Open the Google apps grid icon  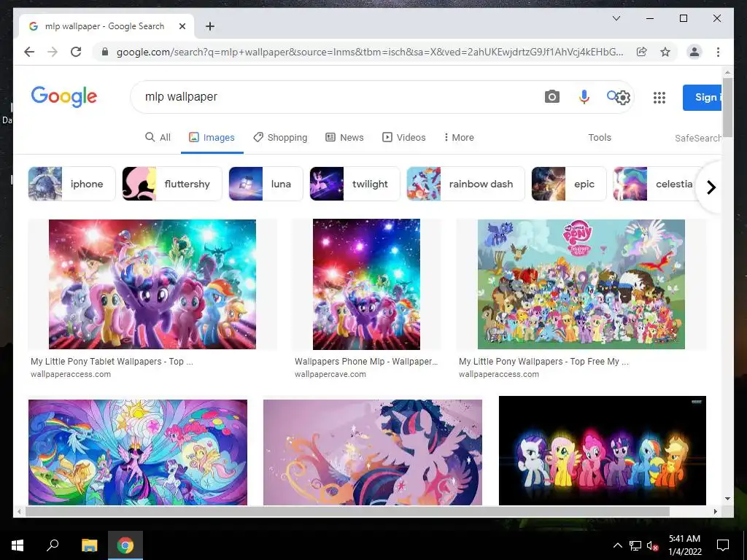point(659,98)
